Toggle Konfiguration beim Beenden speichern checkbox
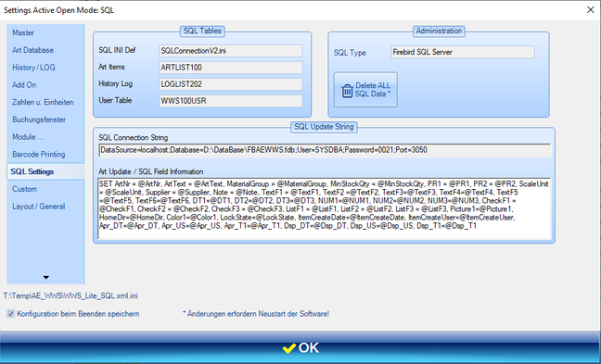This screenshot has height=364, width=601. tap(10, 314)
